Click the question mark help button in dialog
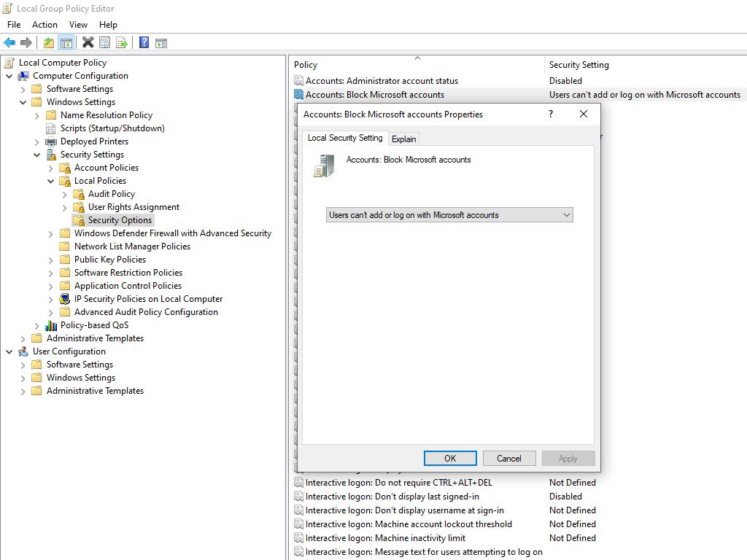The width and height of the screenshot is (747, 560). (x=551, y=114)
